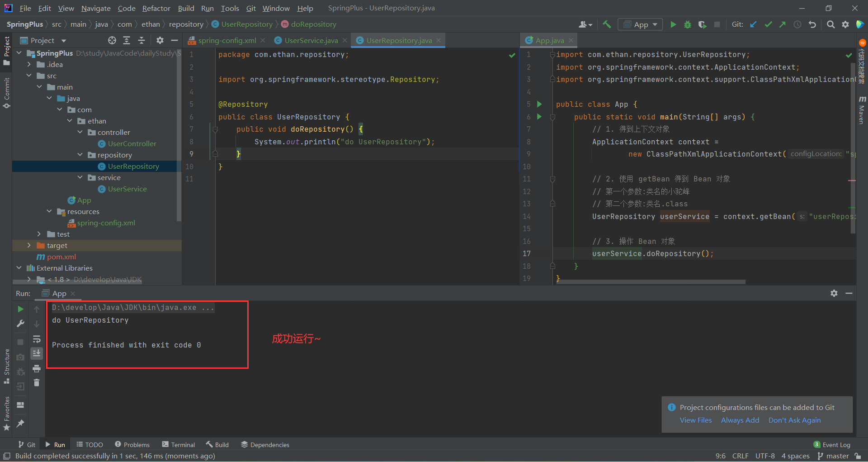Expand the target folder

coord(29,245)
